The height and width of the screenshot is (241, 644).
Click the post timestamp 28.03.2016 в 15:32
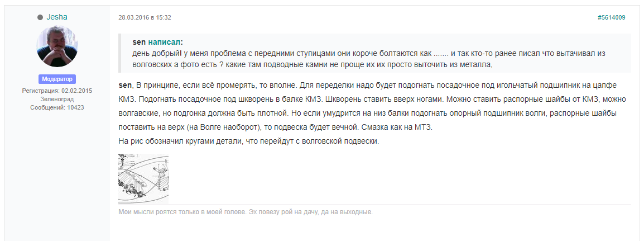(x=145, y=18)
